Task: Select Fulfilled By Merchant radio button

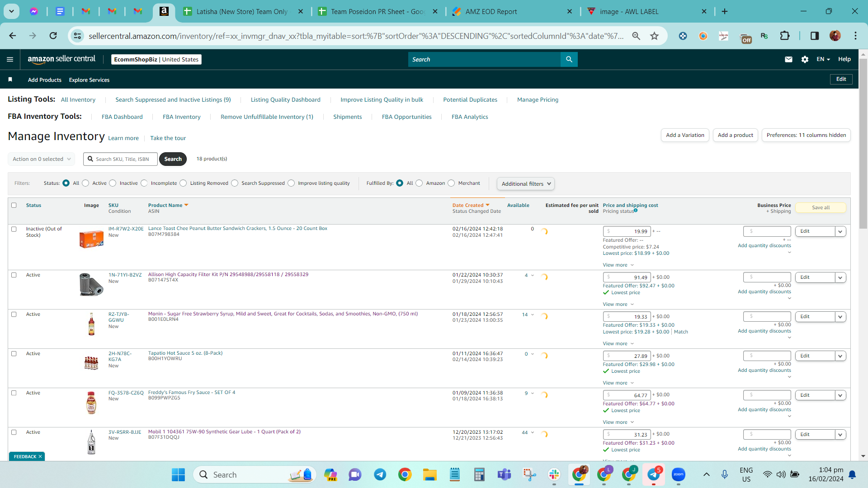Action: (x=451, y=183)
